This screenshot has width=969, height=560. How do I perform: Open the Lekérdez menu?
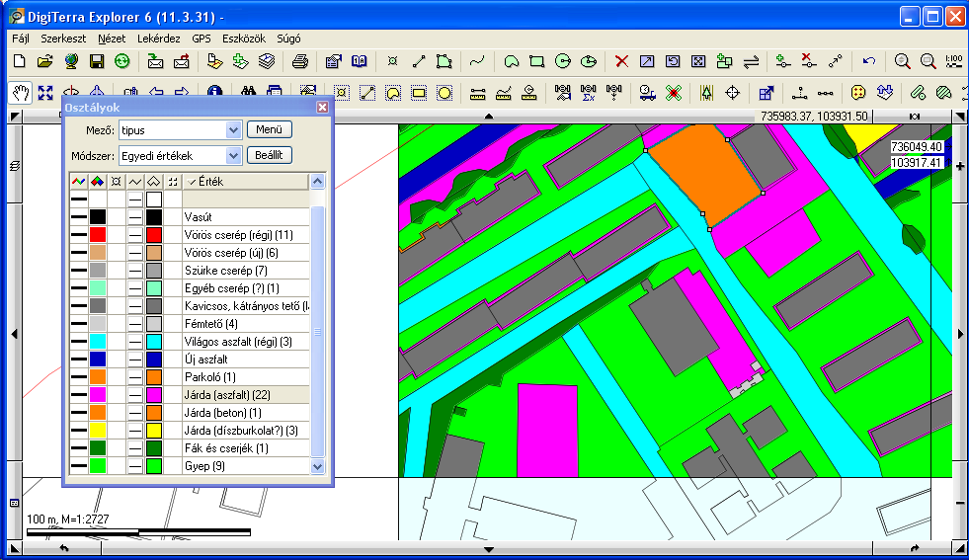tap(159, 39)
